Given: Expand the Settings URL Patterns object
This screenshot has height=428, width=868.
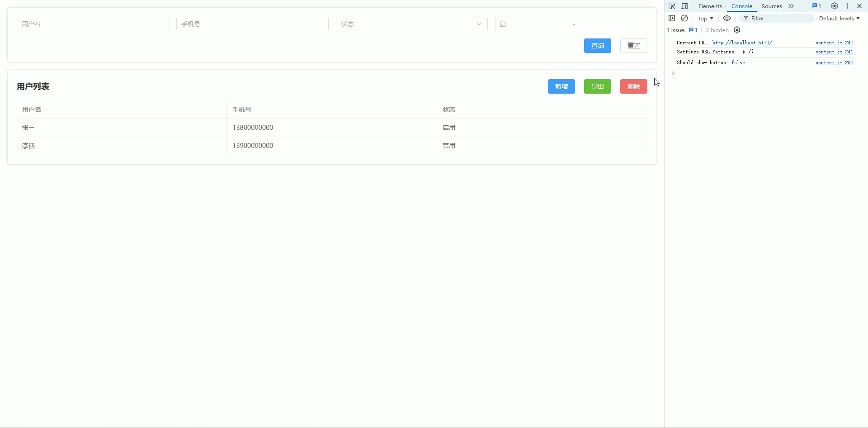Looking at the screenshot, I should 744,52.
